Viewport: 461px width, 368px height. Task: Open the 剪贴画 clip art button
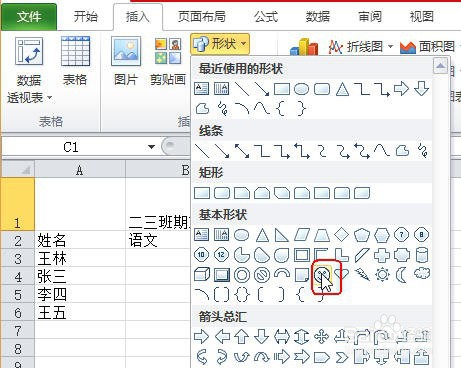click(x=168, y=61)
